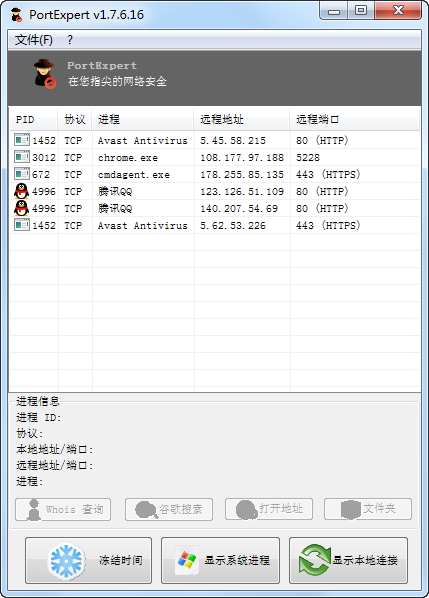Click green refresh arrows on 显示本地连接 button
429x598 pixels.
click(314, 560)
